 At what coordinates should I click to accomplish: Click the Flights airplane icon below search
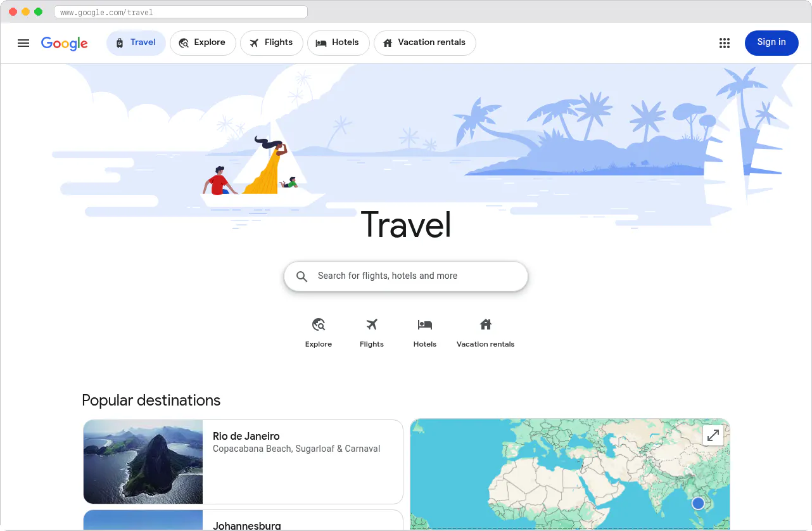point(372,325)
